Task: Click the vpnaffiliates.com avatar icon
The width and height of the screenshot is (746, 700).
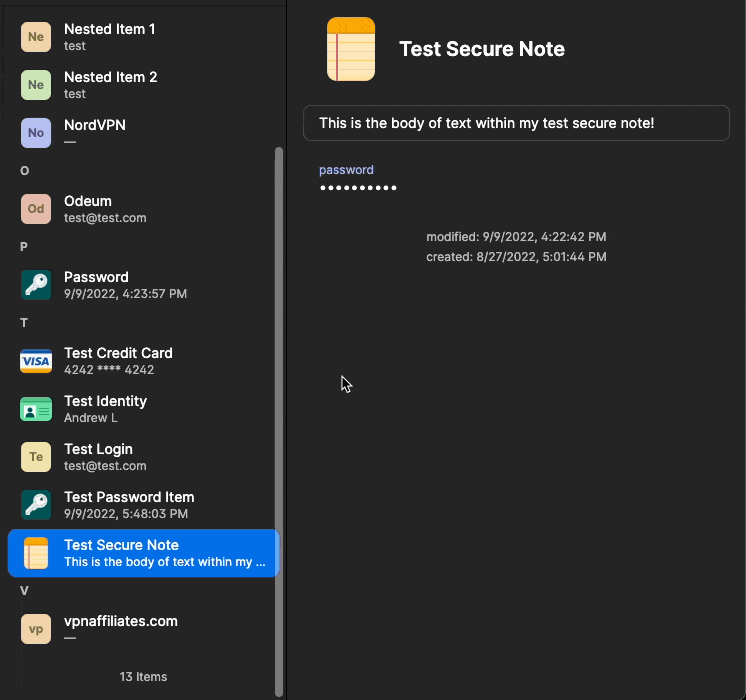Action: [36, 629]
